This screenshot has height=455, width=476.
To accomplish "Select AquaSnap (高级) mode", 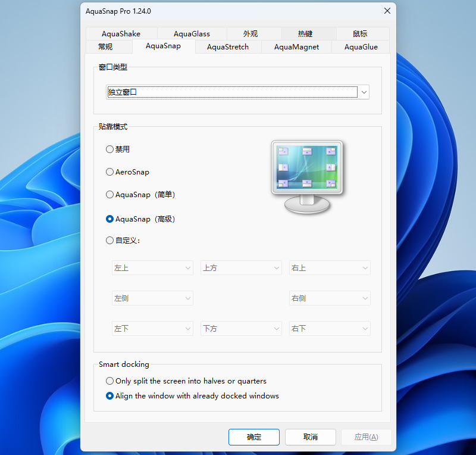I will [140, 219].
